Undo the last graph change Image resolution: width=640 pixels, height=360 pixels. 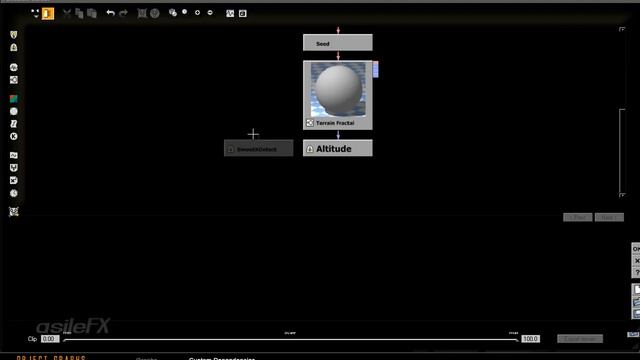pyautogui.click(x=111, y=13)
